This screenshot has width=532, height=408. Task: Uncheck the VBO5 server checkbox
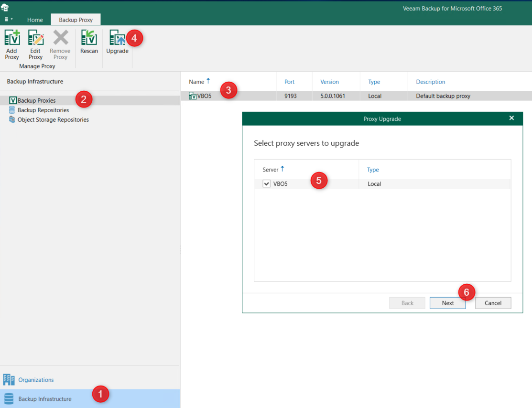click(x=267, y=184)
